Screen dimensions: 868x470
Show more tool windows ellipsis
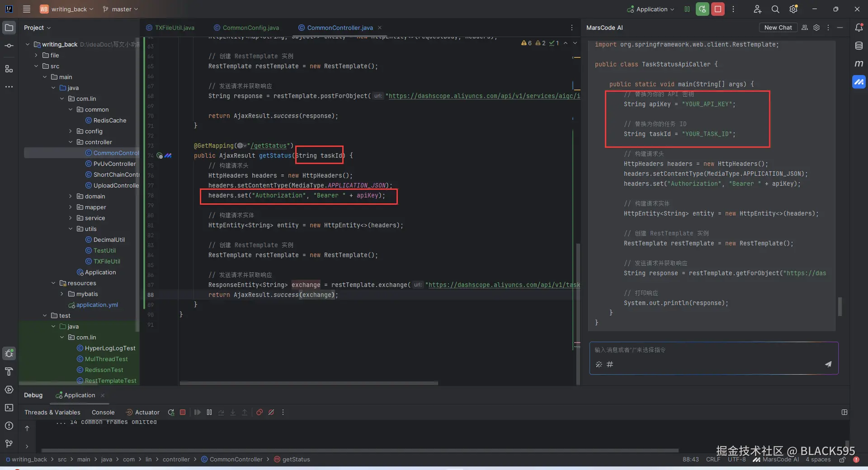click(x=9, y=87)
